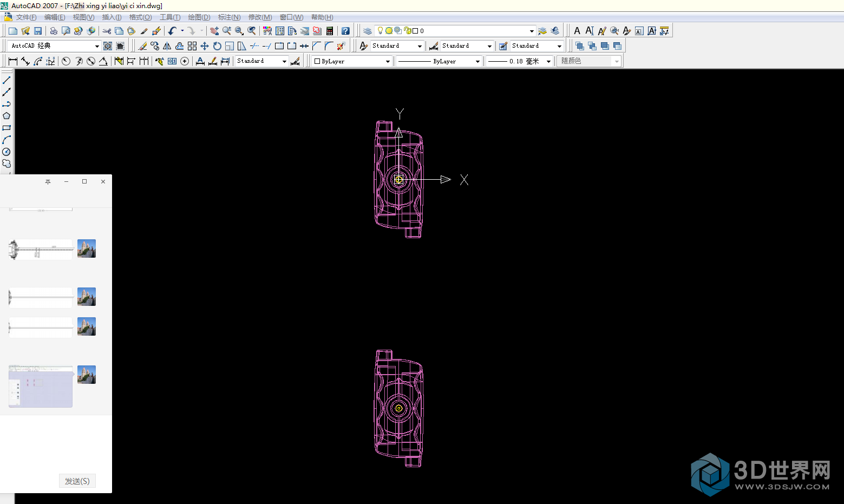
Task: Open the 文件(F) menu
Action: tap(26, 17)
